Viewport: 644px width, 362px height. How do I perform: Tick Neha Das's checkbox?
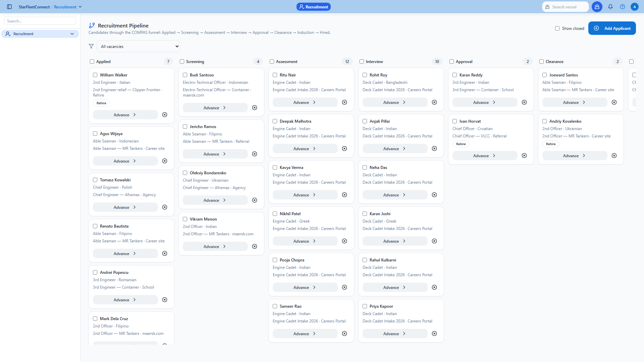pyautogui.click(x=365, y=168)
